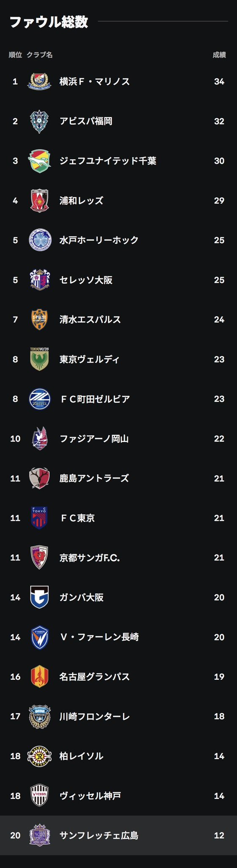Click the Shimizu S-Pulse orange crest
Image resolution: width=237 pixels, height=868 pixels.
pyautogui.click(x=39, y=320)
